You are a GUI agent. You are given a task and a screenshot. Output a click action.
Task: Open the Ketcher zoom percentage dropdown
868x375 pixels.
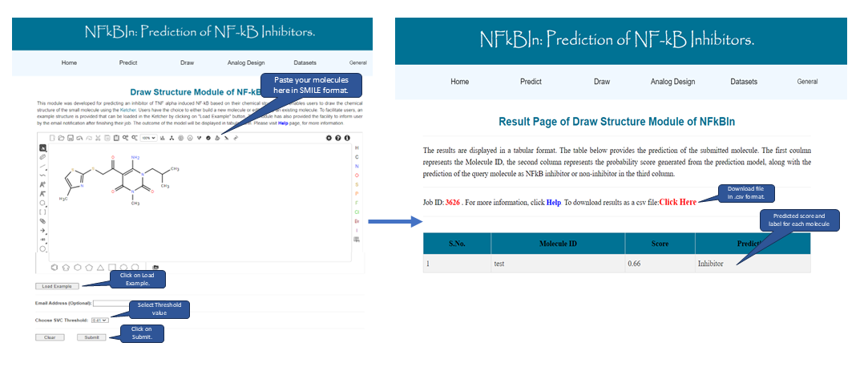[147, 138]
